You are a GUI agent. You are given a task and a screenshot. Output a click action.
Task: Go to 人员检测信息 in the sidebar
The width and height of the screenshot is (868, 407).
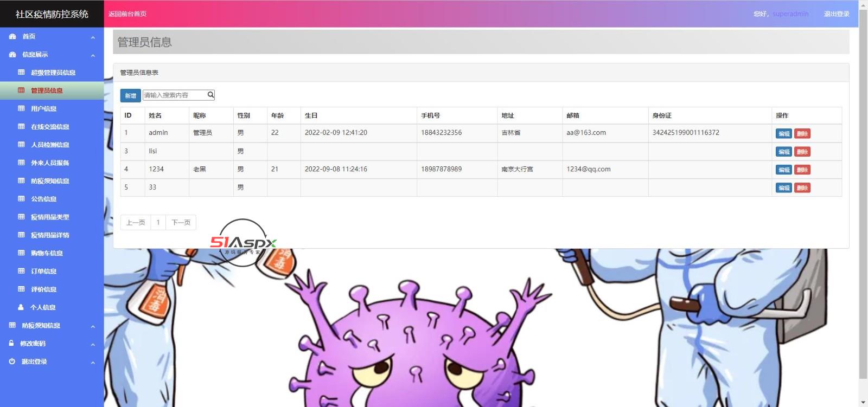50,145
